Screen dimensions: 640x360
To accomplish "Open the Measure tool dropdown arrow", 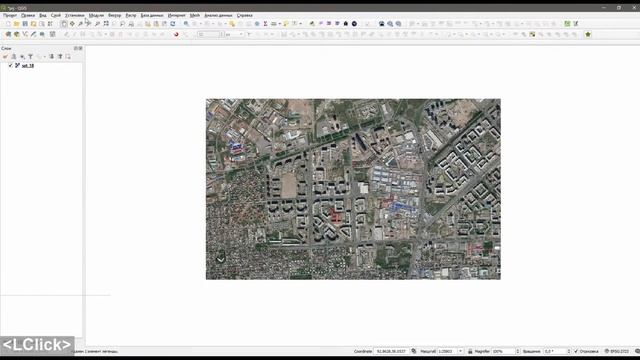I will [279, 24].
